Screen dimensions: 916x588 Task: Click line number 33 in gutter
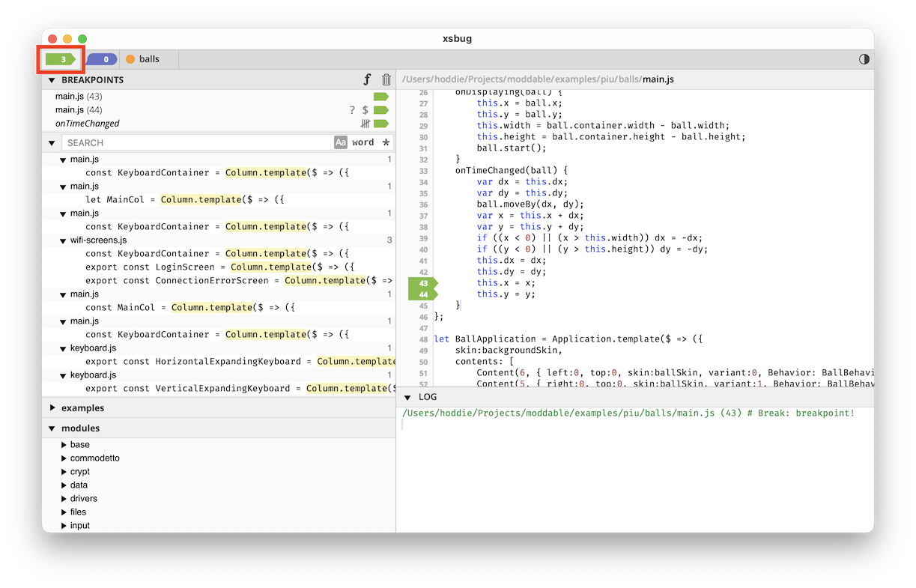click(423, 171)
